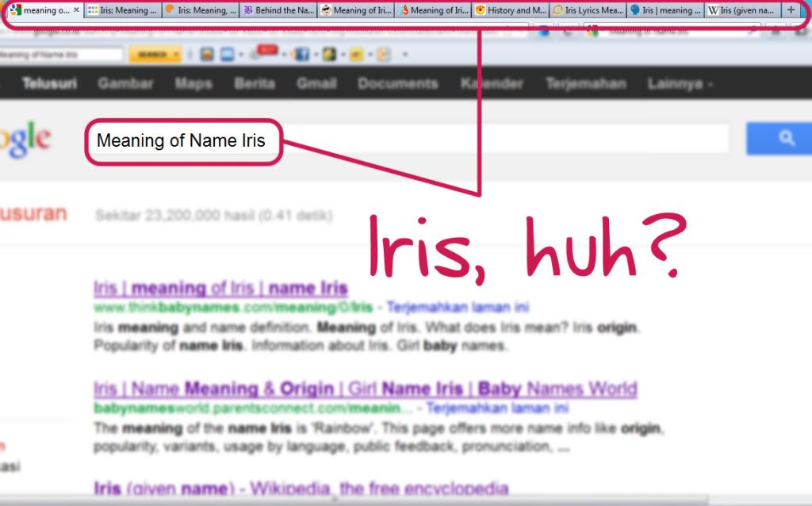Open the 'Iris | meaning ...' tab
The image size is (812, 506).
[x=665, y=10]
